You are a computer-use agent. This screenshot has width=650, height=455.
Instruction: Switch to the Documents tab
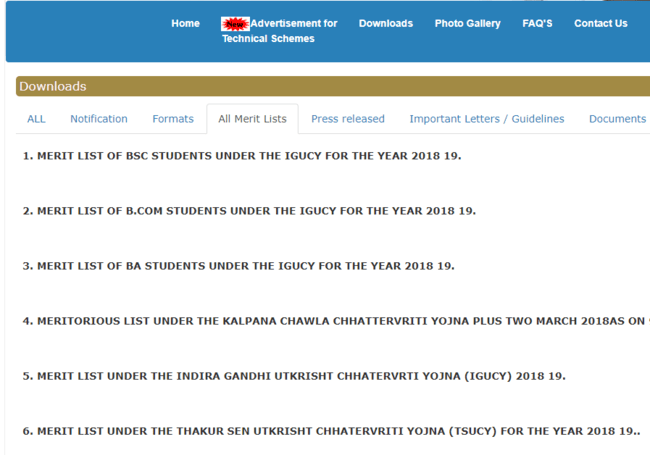click(x=617, y=119)
